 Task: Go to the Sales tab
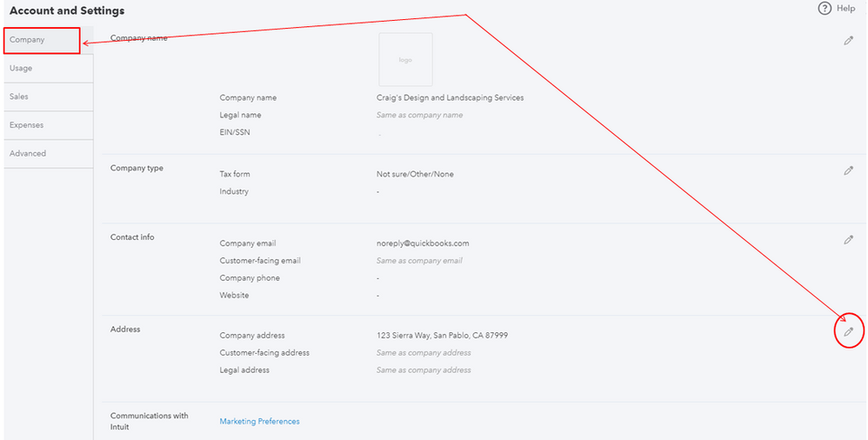tap(49, 97)
